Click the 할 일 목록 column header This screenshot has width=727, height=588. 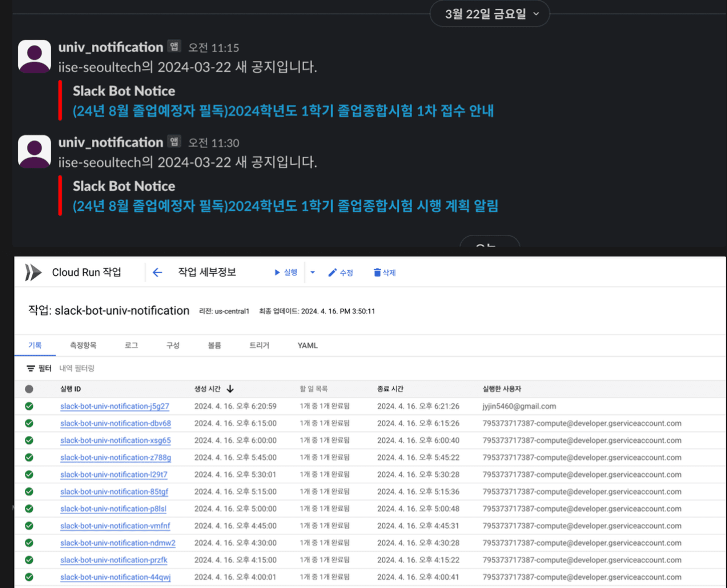(x=313, y=389)
